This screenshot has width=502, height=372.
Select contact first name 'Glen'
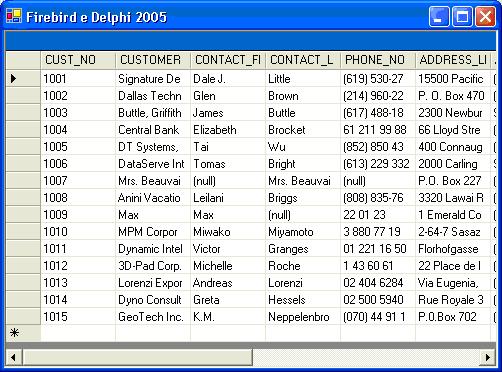coord(228,96)
